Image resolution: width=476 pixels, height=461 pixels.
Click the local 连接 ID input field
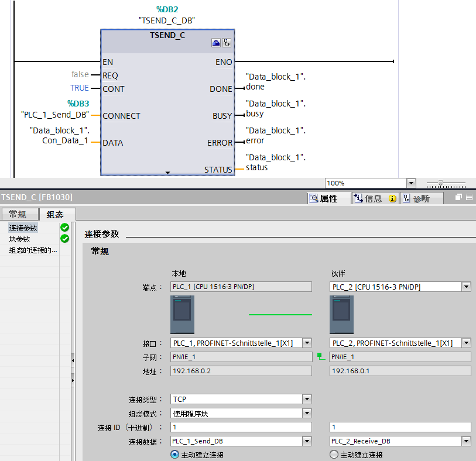point(241,427)
